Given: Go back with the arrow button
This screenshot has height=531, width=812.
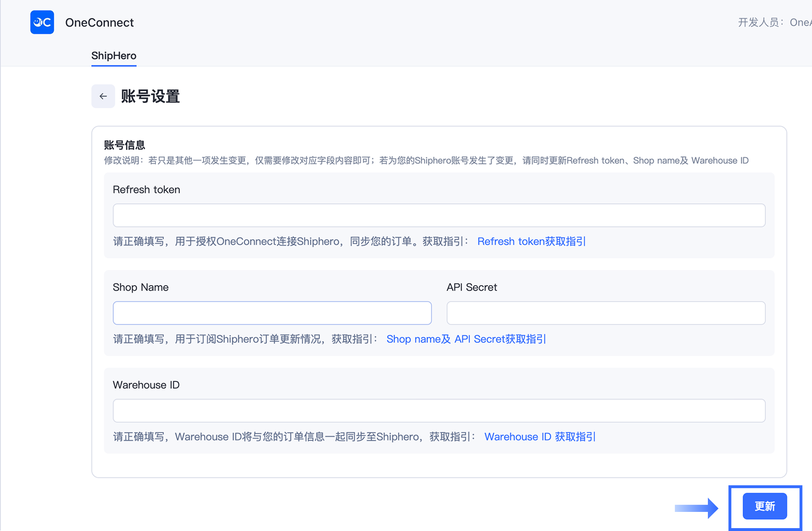Looking at the screenshot, I should coord(103,96).
